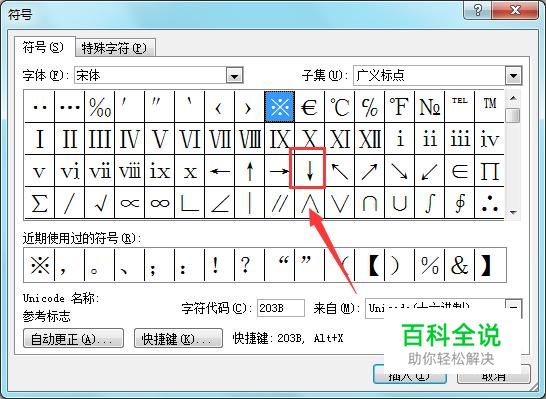Image resolution: width=546 pixels, height=399 pixels.
Task: Click the 快捷键 button
Action: pos(178,338)
